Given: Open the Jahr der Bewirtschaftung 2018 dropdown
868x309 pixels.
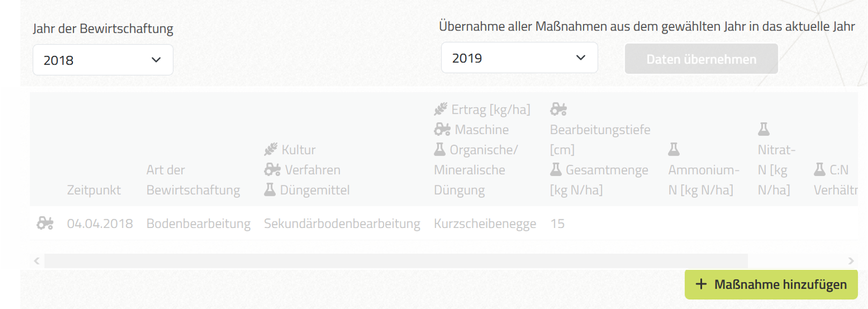Looking at the screenshot, I should [x=103, y=60].
